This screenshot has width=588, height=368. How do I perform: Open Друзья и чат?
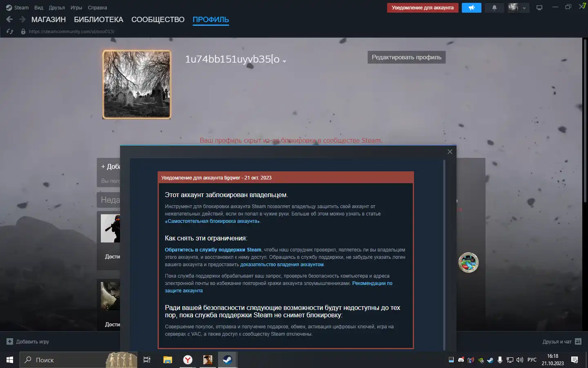coord(557,342)
